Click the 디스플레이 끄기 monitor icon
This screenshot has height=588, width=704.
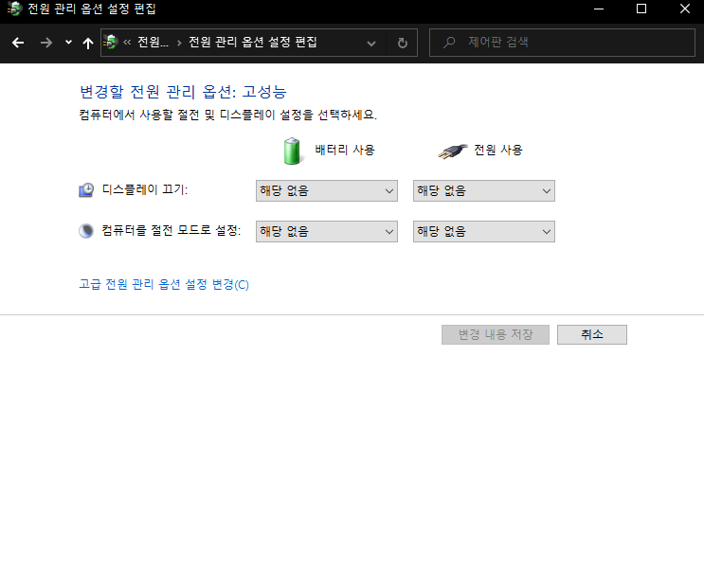[x=86, y=190]
